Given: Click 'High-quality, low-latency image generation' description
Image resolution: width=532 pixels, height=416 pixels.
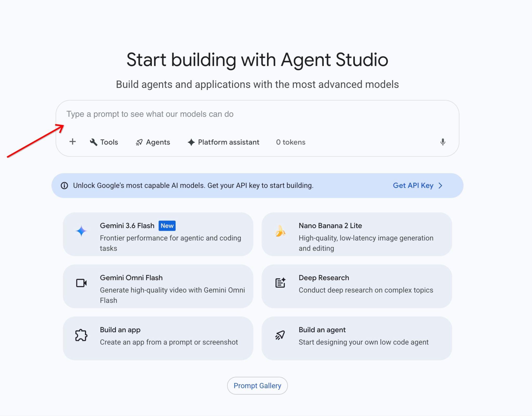Looking at the screenshot, I should tap(366, 243).
